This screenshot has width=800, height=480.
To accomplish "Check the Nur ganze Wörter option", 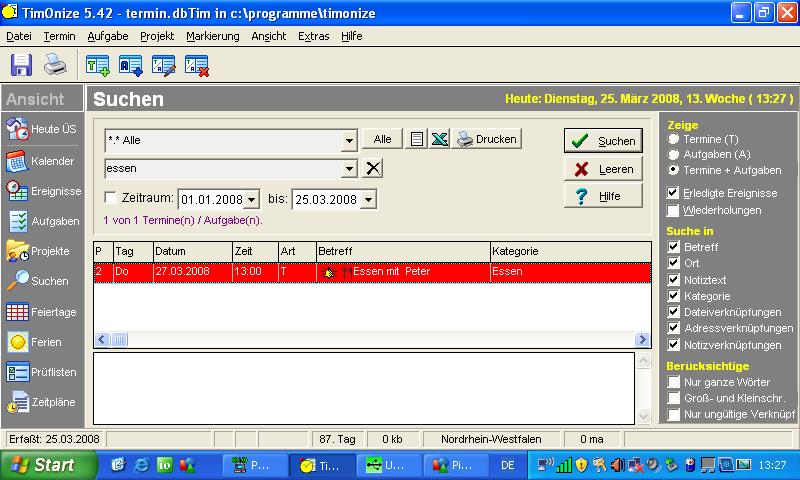I will tap(674, 382).
